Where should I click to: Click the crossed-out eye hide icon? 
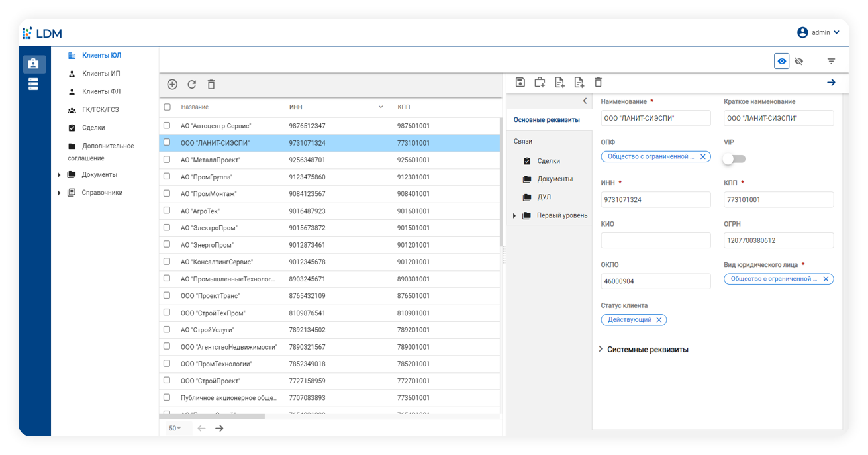point(798,61)
